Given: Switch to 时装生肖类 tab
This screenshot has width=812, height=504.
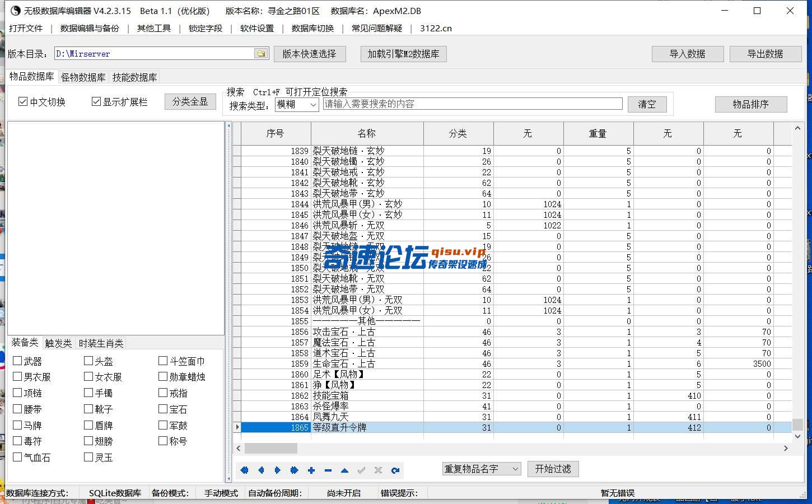Looking at the screenshot, I should 101,343.
